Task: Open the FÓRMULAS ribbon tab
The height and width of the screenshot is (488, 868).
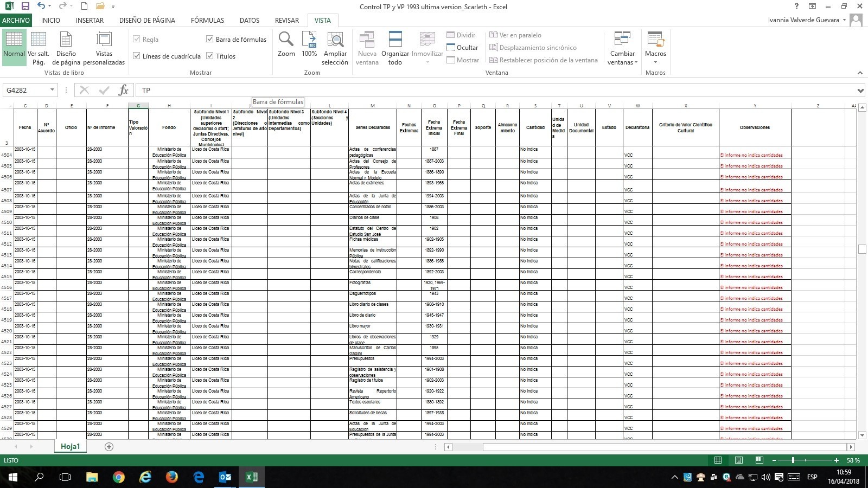Action: pos(207,20)
